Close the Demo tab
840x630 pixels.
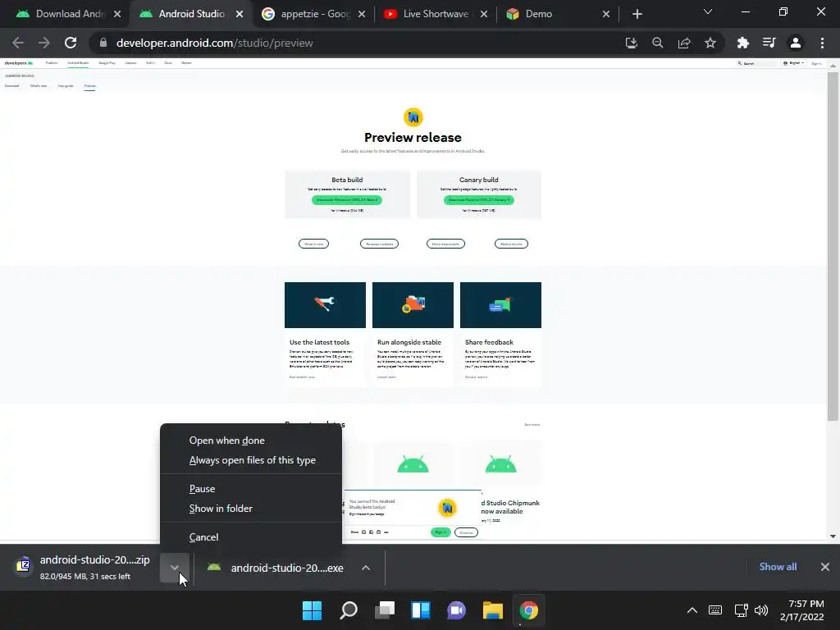(606, 14)
